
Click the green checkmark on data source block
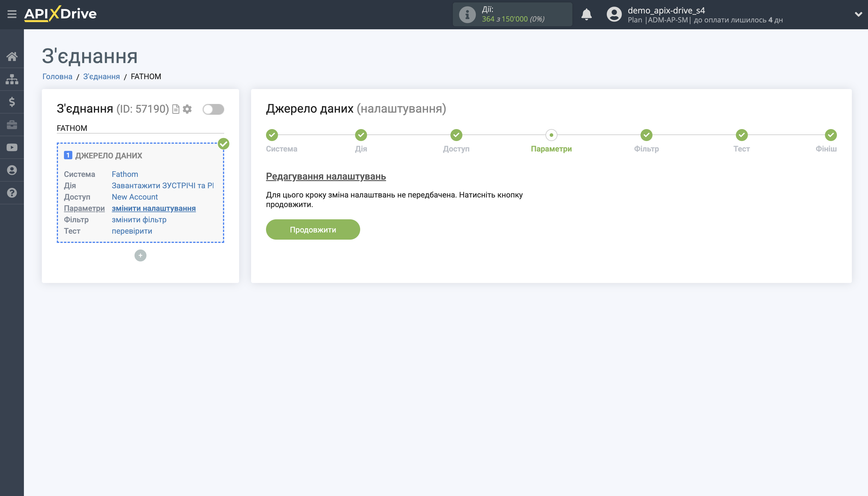point(224,144)
